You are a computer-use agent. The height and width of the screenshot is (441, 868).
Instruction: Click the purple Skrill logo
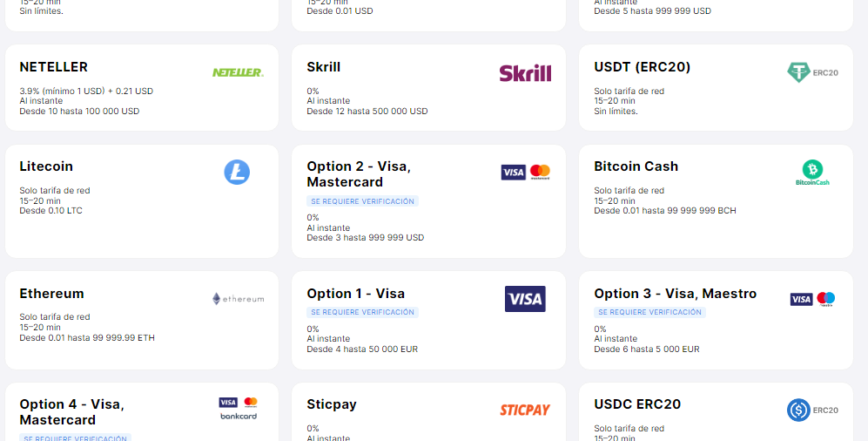(x=525, y=72)
